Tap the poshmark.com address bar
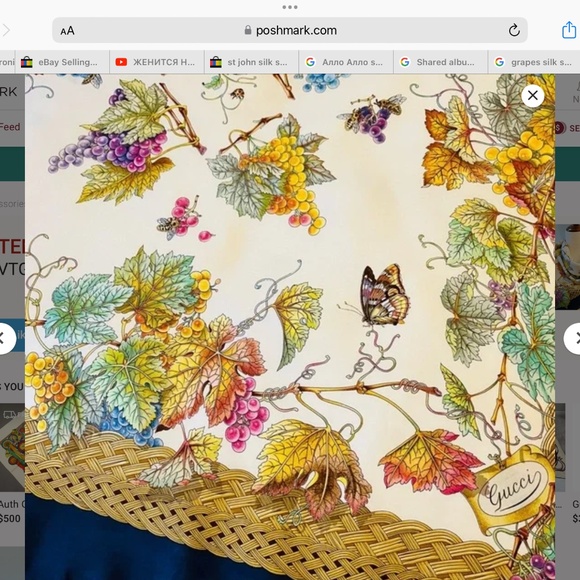The height and width of the screenshot is (580, 580). (290, 30)
